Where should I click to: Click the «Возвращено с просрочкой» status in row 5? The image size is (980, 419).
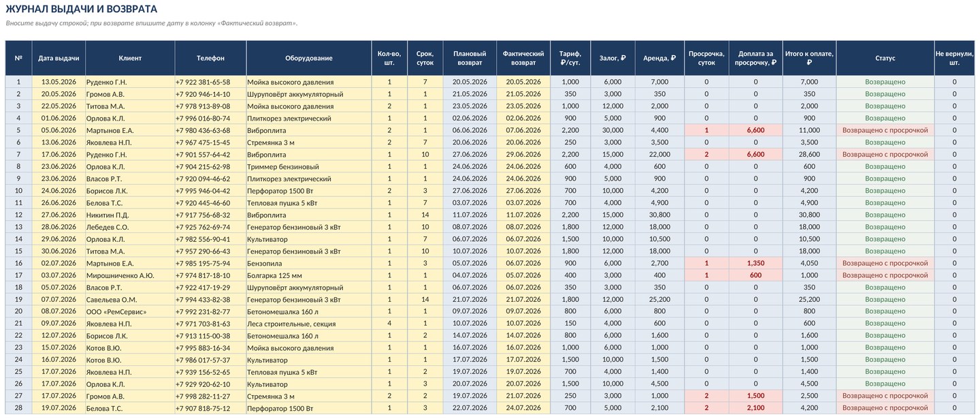(885, 130)
